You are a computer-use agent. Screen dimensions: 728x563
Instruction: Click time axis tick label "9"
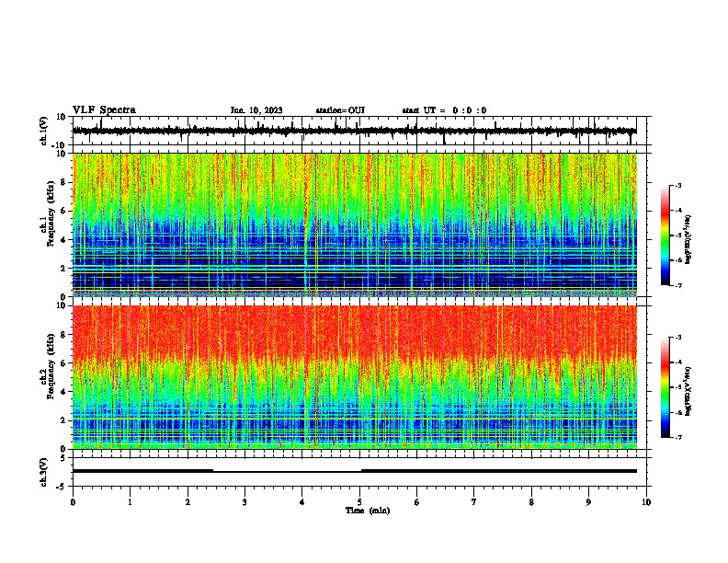588,502
